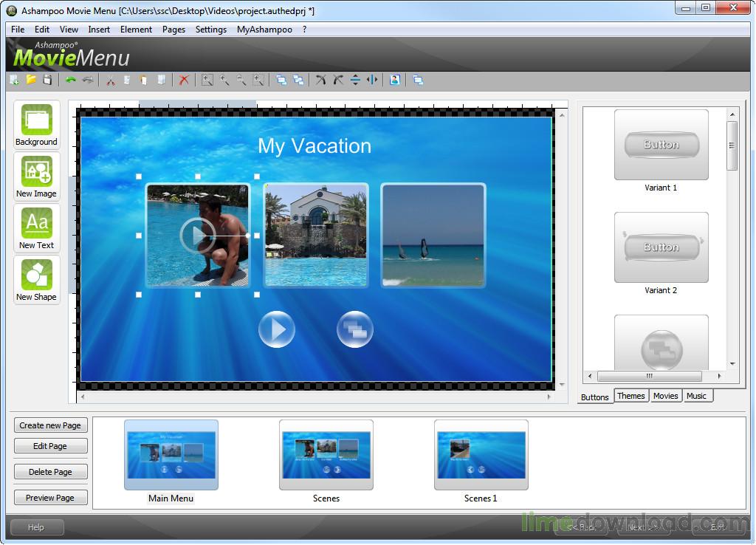The height and width of the screenshot is (545, 756).
Task: Select the My Vacation title text
Action: click(315, 145)
